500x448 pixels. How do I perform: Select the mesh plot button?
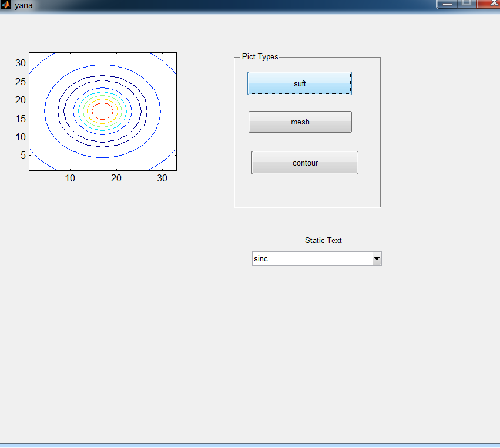coord(300,122)
